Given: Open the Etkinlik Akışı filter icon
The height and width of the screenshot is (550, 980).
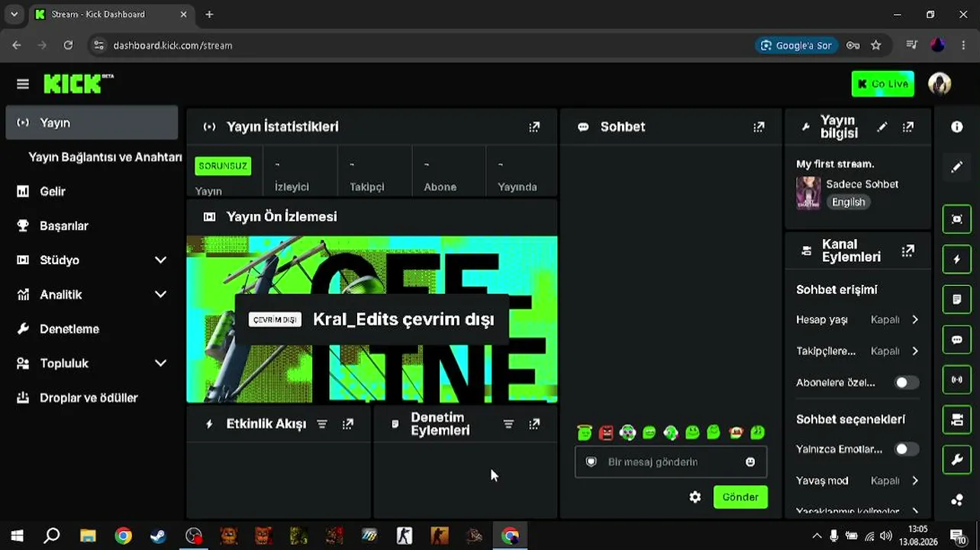Looking at the screenshot, I should pos(322,424).
